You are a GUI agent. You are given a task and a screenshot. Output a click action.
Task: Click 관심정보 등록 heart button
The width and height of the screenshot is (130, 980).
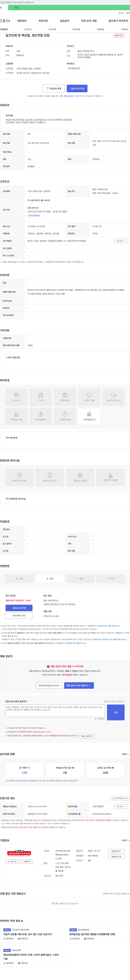click(x=53, y=88)
